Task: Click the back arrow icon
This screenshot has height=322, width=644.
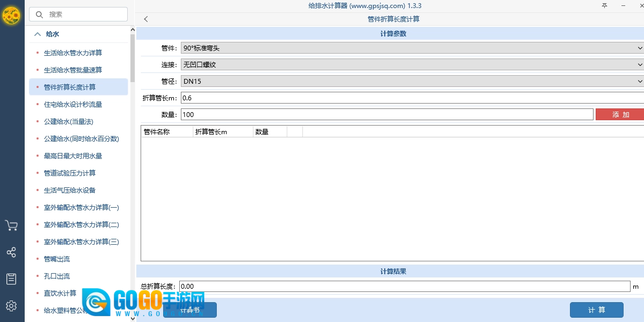Action: [x=146, y=19]
